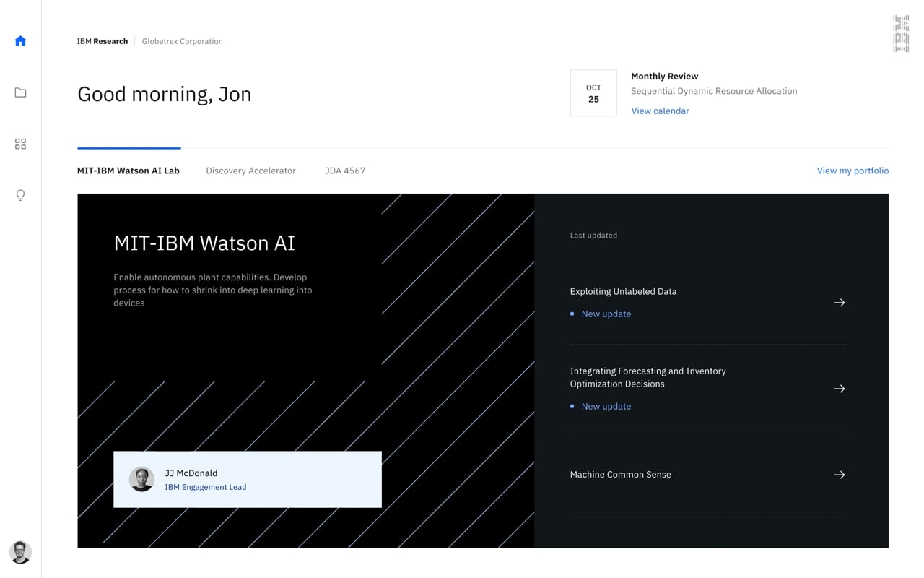
Task: Open your profile avatar at bottom left
Action: click(20, 552)
